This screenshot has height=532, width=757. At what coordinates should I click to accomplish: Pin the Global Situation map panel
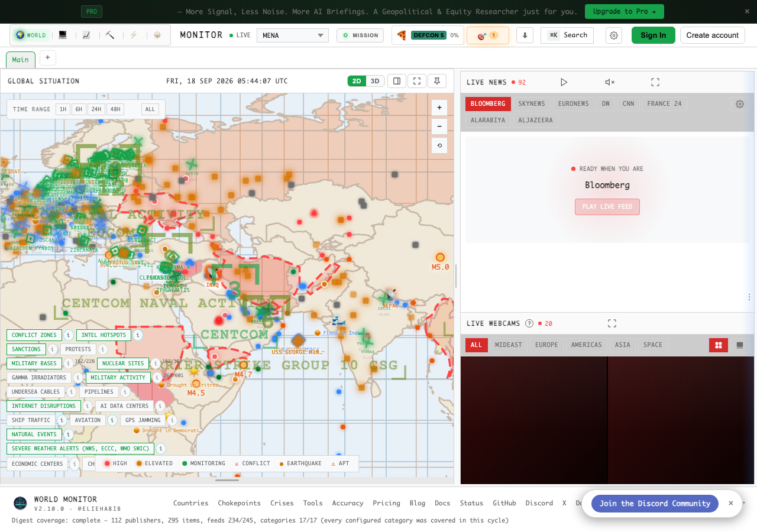coord(437,81)
